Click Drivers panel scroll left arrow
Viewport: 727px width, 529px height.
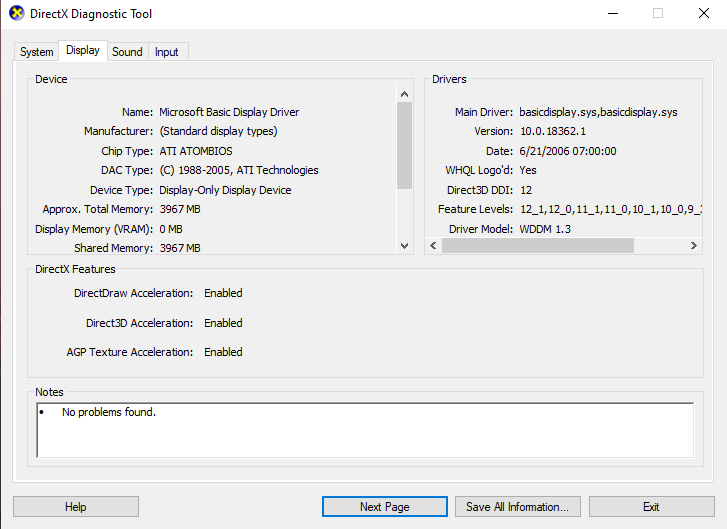pyautogui.click(x=433, y=245)
